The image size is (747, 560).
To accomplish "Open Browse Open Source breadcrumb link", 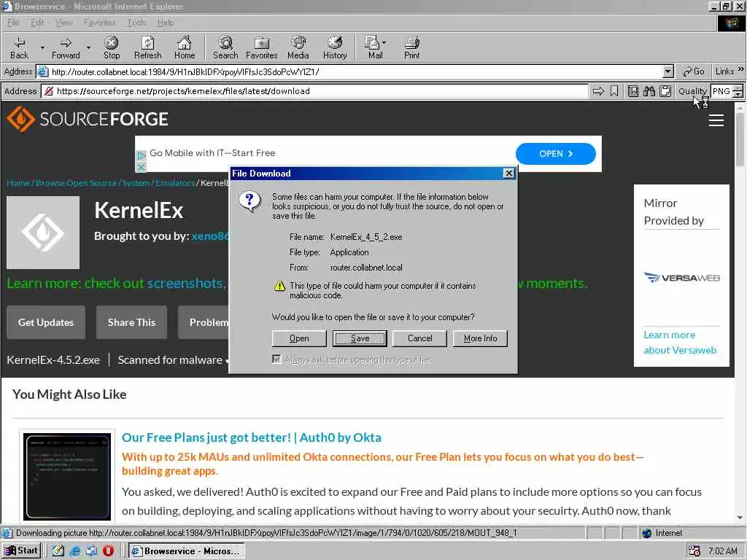I will click(x=76, y=183).
